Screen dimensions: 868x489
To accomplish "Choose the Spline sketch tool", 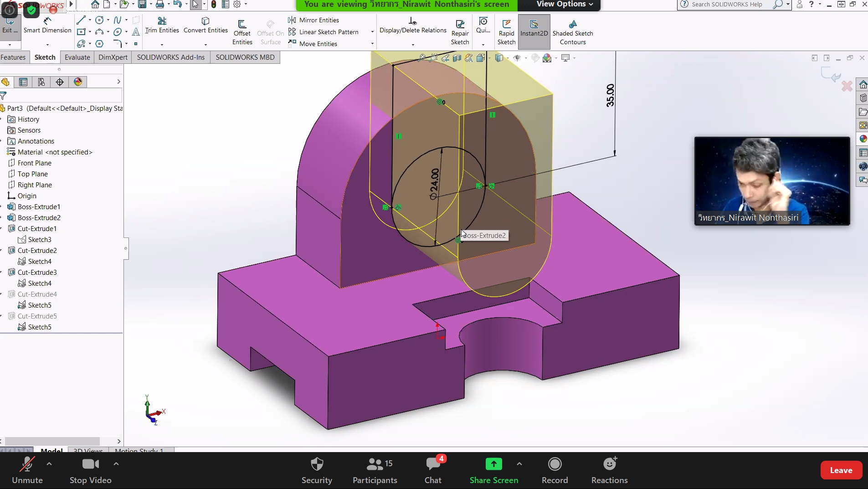I will (x=118, y=20).
